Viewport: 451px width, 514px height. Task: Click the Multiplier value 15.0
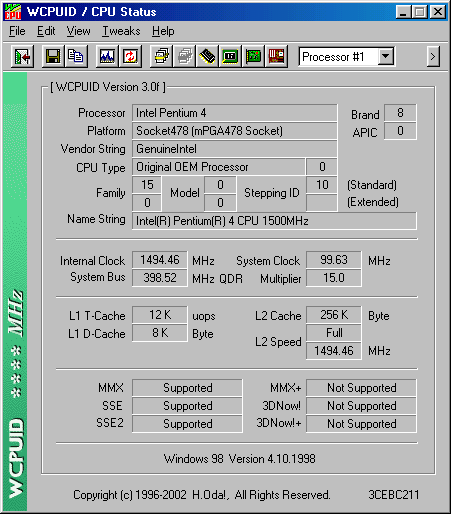point(334,278)
